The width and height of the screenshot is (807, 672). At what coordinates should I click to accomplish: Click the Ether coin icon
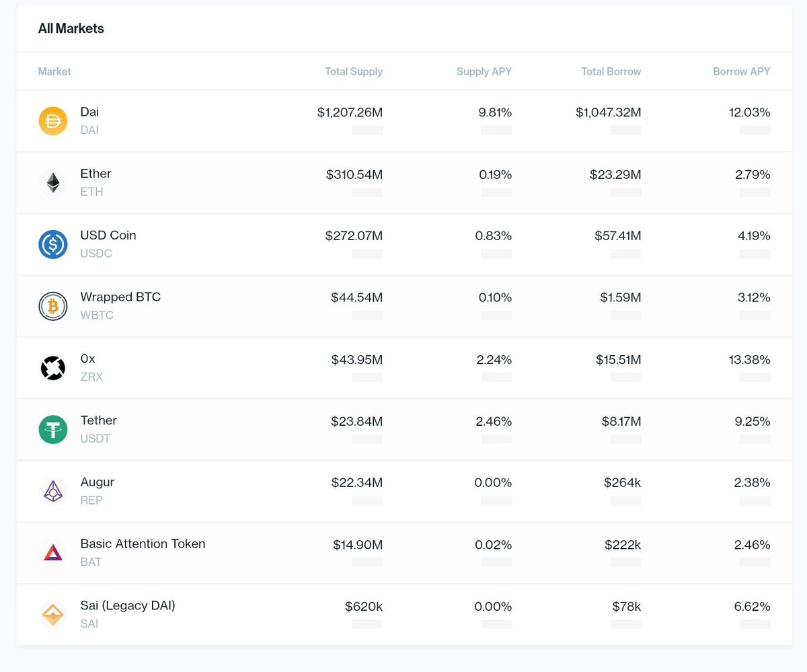click(x=52, y=182)
